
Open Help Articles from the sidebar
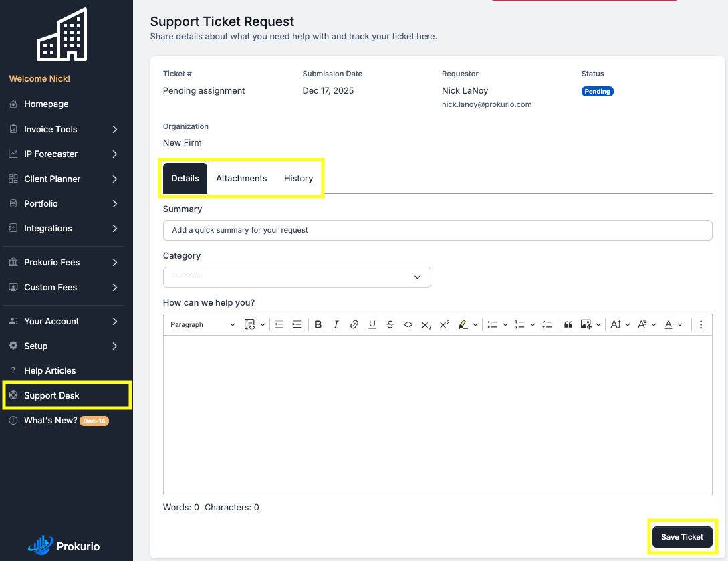click(50, 370)
